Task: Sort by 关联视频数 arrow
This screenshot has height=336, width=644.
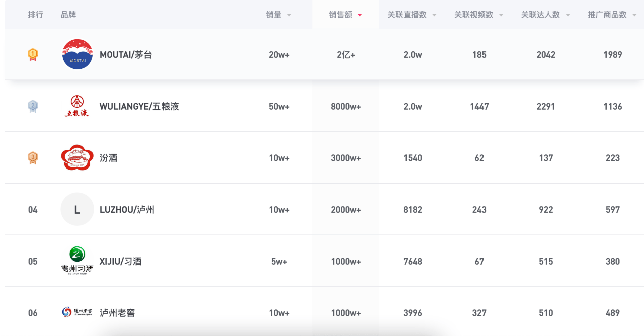Action: click(x=501, y=15)
